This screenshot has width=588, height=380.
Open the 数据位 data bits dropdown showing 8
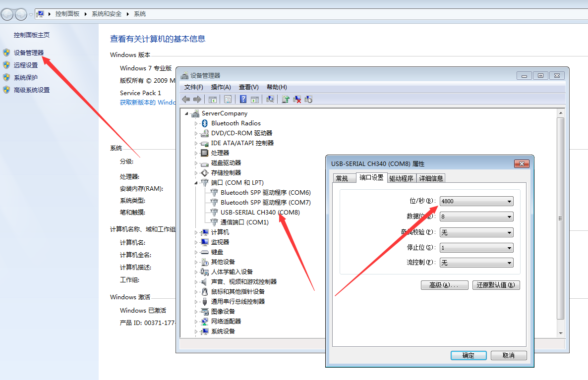click(x=476, y=217)
